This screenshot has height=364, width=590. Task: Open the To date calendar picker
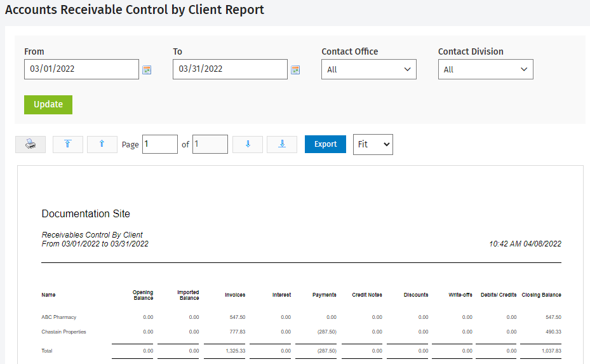[295, 70]
